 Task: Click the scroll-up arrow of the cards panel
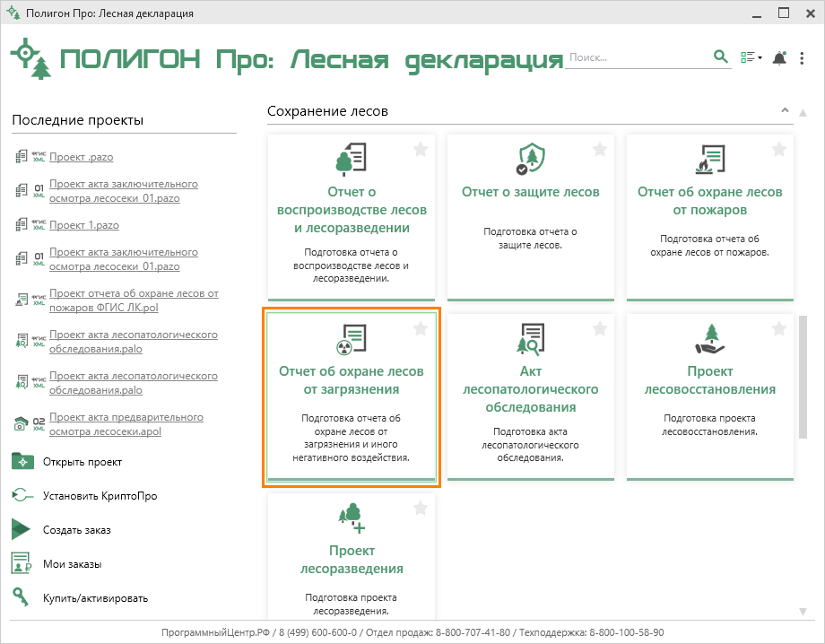(x=803, y=113)
